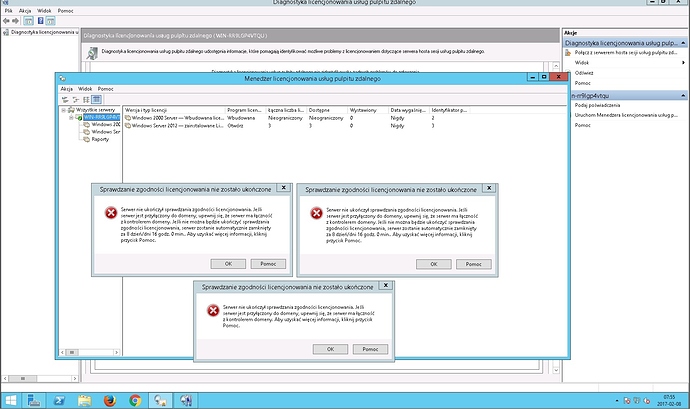
Task: Show hidden tray icons arrow
Action: point(617,401)
